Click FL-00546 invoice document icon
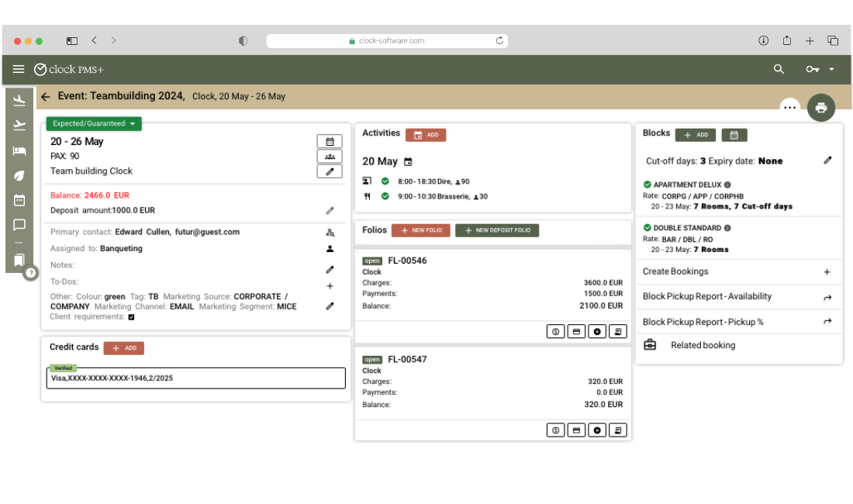Viewport: 853px width, 504px height. click(618, 332)
